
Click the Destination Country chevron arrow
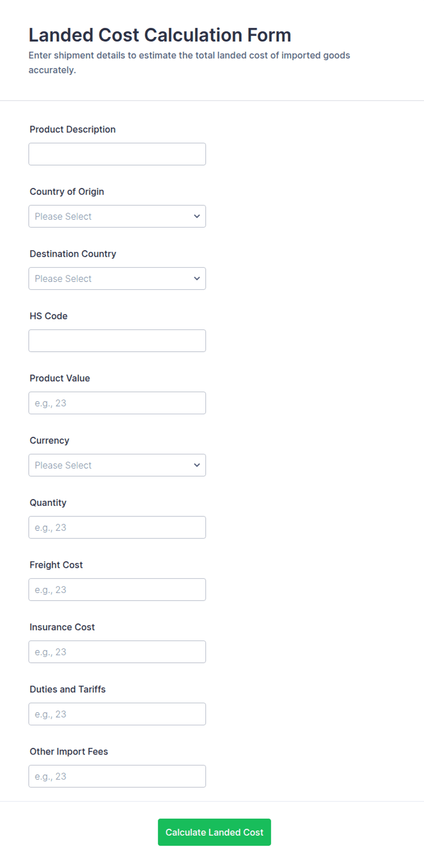click(x=196, y=278)
